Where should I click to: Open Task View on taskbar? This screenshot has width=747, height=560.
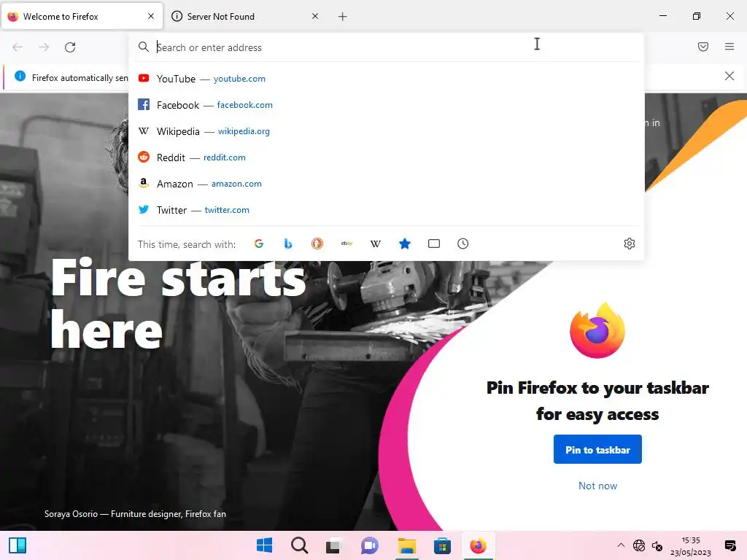coord(333,545)
